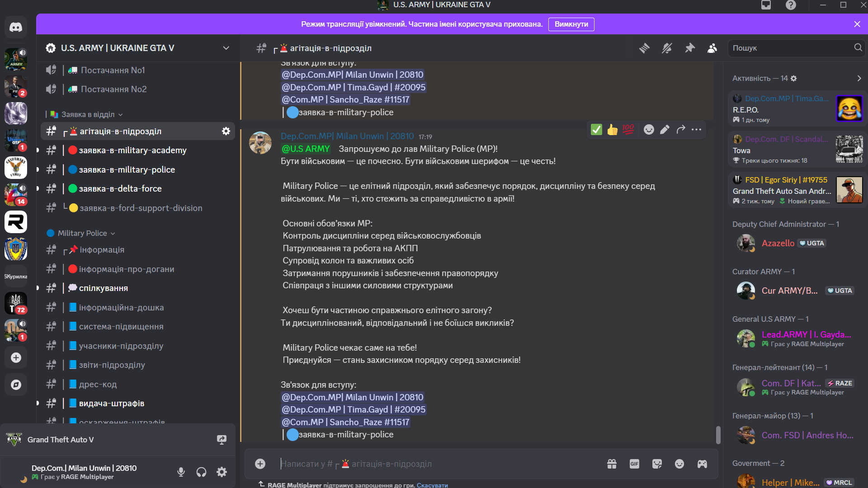The width and height of the screenshot is (868, 488).
Task: Edit the message with pencil icon
Action: (665, 130)
